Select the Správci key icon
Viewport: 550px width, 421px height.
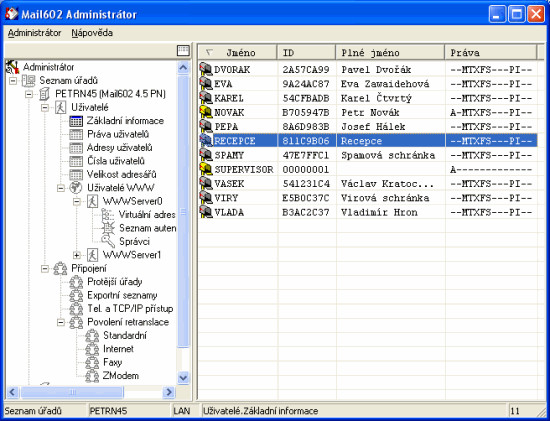coord(108,241)
